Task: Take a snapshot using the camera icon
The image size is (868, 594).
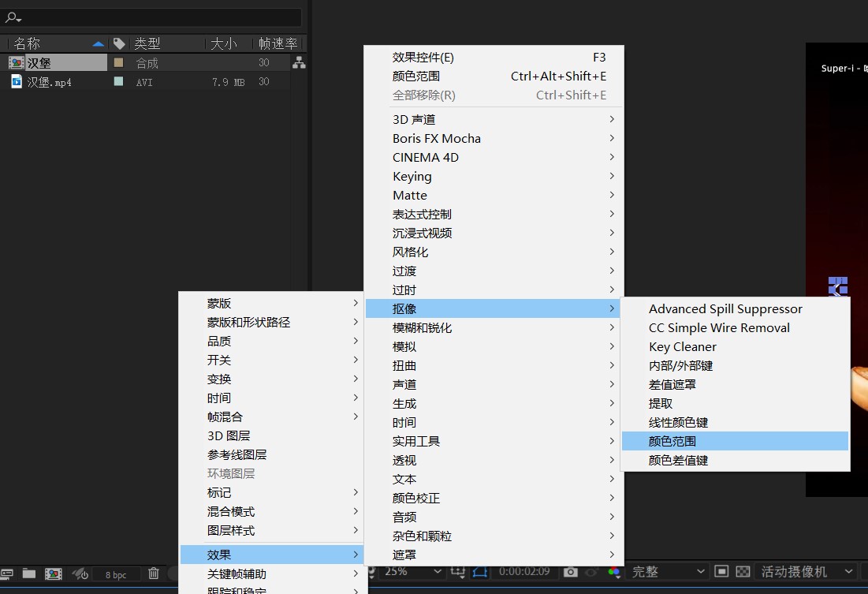Action: [x=572, y=573]
